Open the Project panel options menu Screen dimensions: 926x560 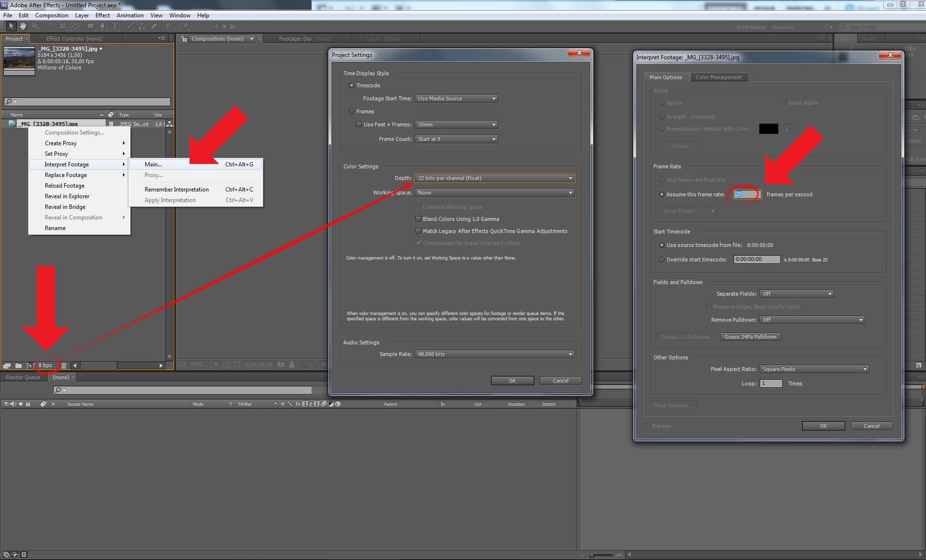click(x=162, y=38)
